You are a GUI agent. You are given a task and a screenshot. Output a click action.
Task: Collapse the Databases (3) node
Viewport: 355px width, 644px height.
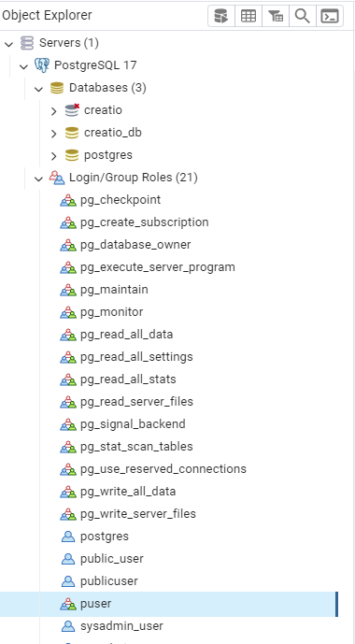pyautogui.click(x=38, y=88)
